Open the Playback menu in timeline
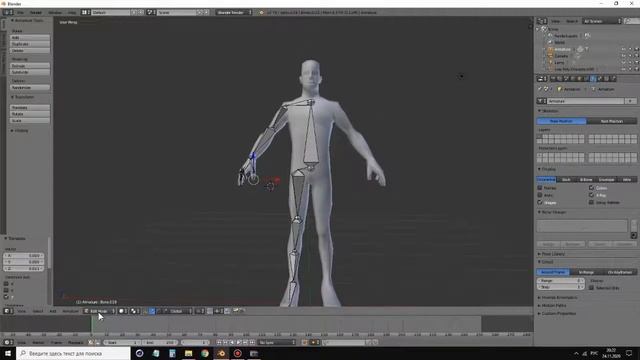 pos(76,342)
